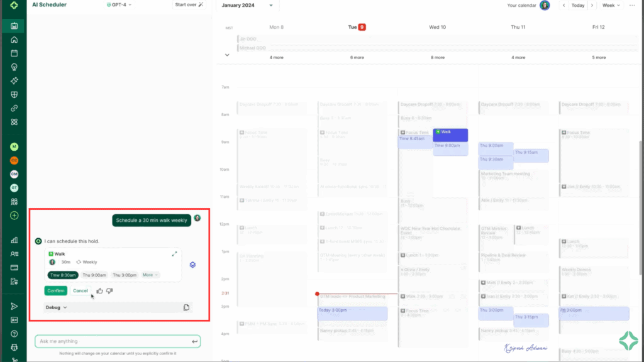Image resolution: width=644 pixels, height=362 pixels.
Task: Give thumbs down to the AI suggestion
Action: 109,290
